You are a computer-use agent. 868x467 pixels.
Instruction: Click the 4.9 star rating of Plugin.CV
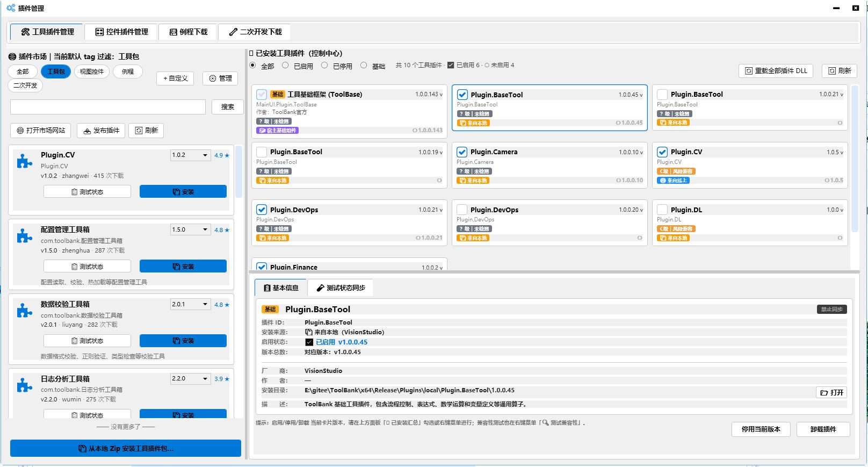point(222,155)
